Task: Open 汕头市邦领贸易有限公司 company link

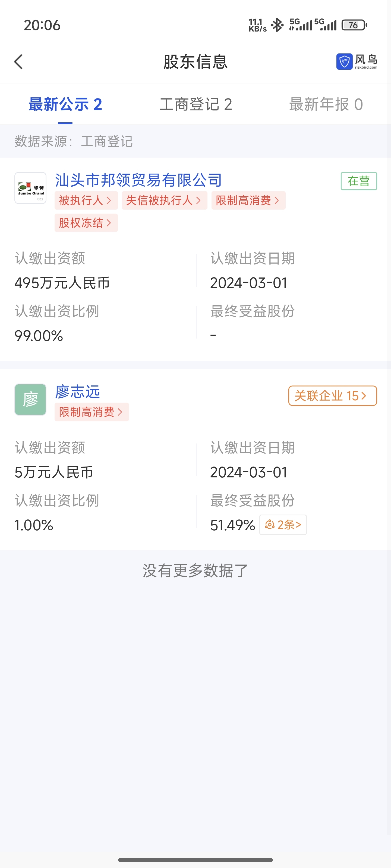Action: [x=138, y=180]
